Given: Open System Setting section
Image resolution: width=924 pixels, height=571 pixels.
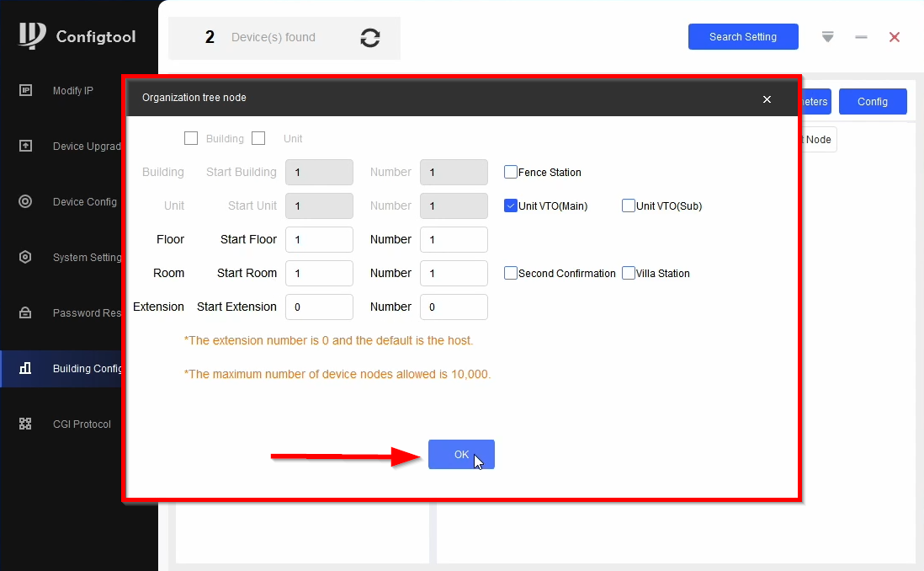Looking at the screenshot, I should click(87, 257).
